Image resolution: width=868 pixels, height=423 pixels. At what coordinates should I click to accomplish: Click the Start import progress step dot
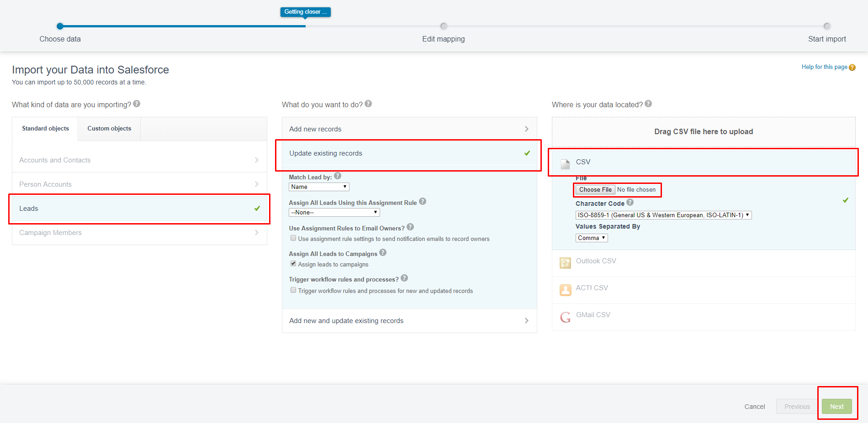827,26
